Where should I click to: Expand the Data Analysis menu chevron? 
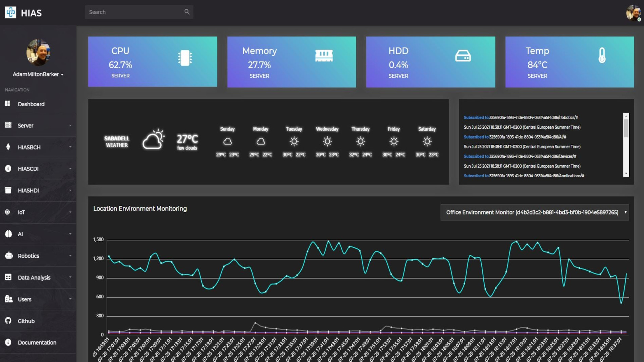tap(70, 277)
